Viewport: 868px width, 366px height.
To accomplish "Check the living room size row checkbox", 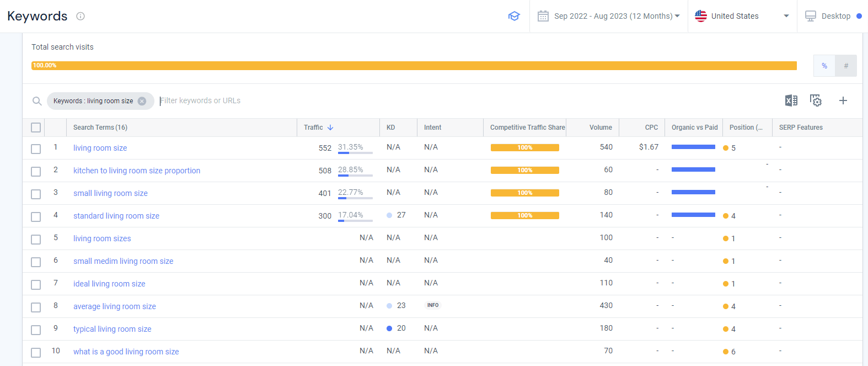I will coord(36,149).
